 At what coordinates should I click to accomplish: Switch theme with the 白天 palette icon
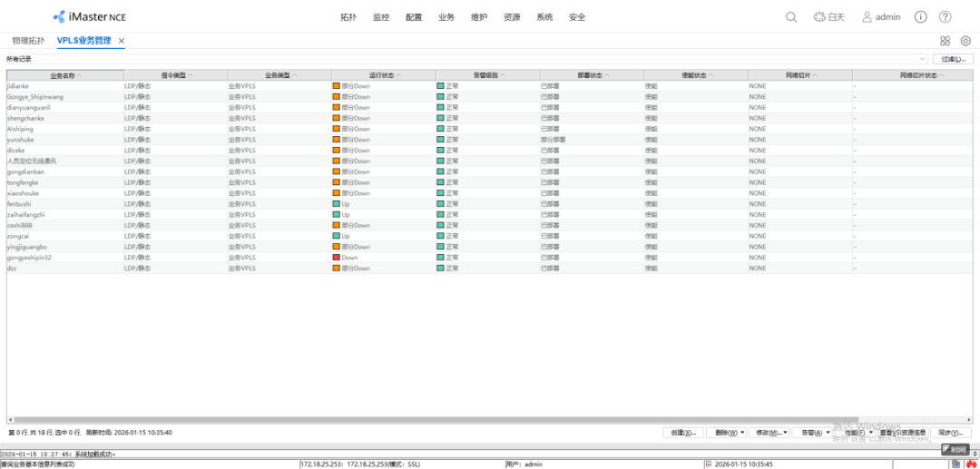[x=828, y=17]
